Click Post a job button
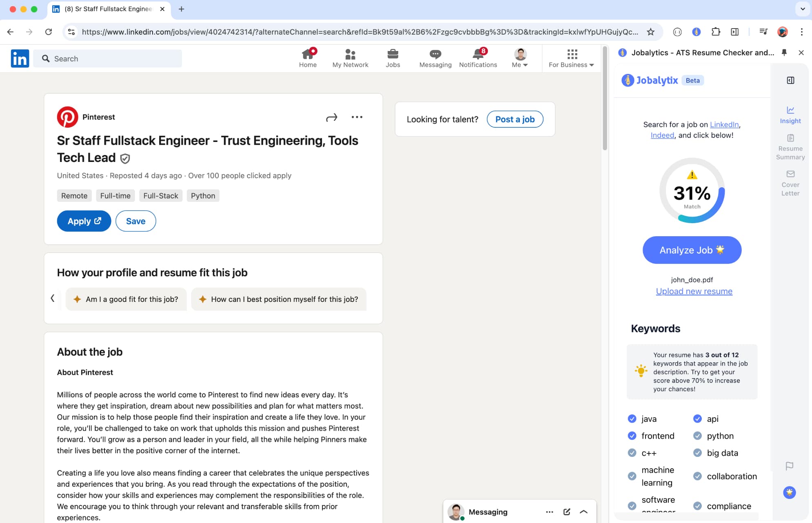The width and height of the screenshot is (812, 523). click(515, 119)
